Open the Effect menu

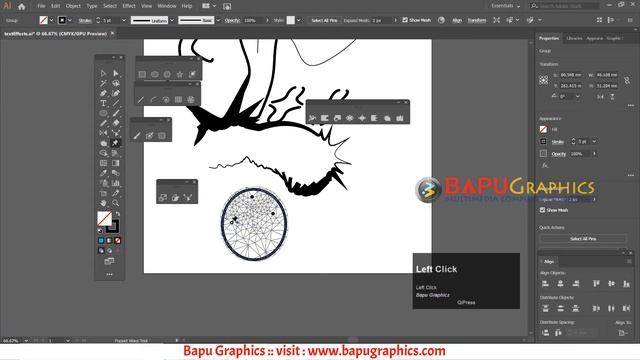pyautogui.click(x=129, y=6)
